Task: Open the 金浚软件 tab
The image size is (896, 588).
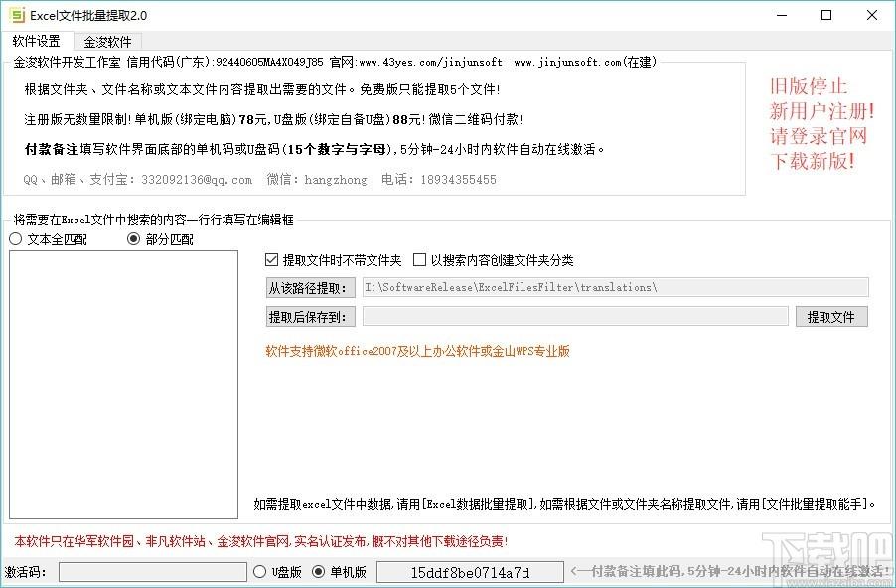Action: click(107, 42)
